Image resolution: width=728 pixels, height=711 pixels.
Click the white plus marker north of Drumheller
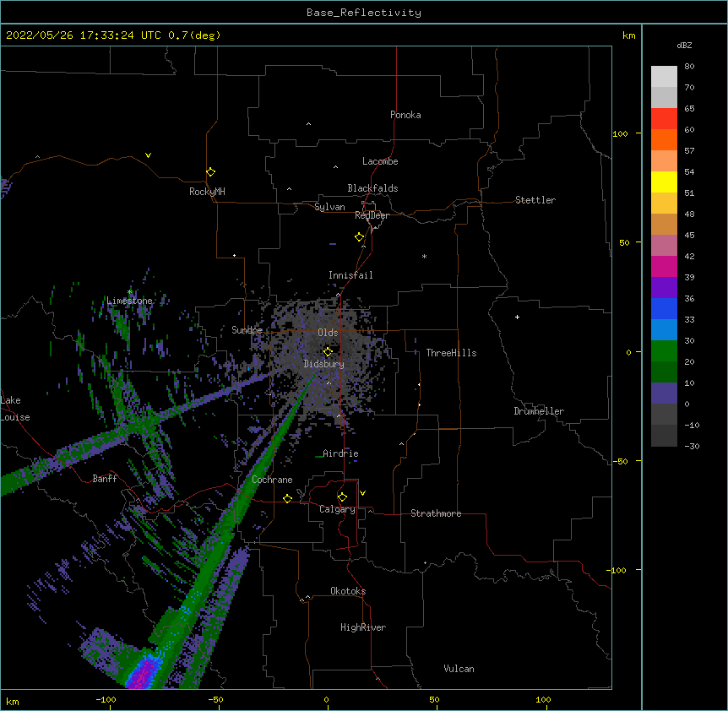(517, 317)
